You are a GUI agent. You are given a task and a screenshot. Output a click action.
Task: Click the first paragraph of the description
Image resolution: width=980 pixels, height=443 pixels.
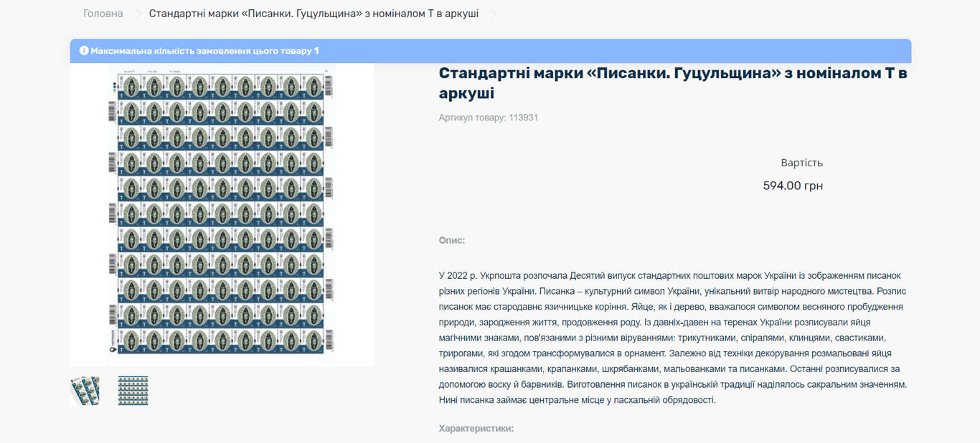click(x=672, y=337)
